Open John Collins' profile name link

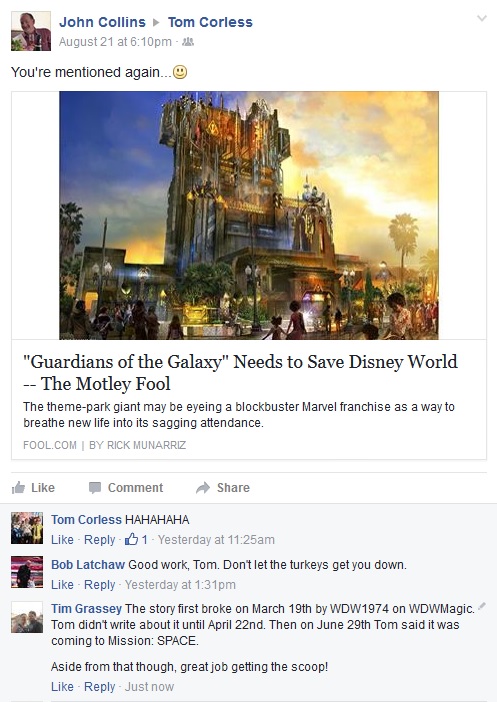[102, 22]
